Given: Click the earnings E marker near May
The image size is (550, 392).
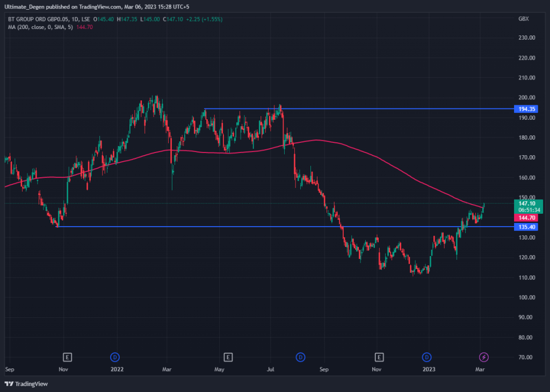Looking at the screenshot, I should coord(228,357).
